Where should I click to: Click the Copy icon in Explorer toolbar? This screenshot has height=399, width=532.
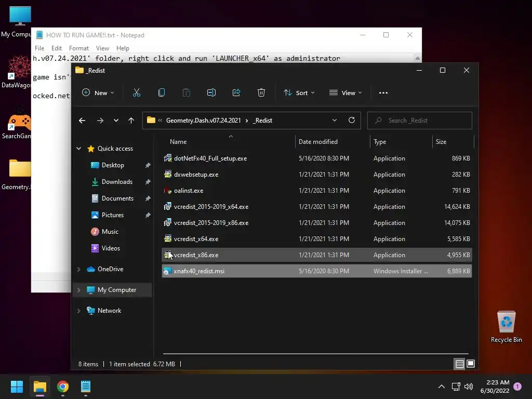pyautogui.click(x=162, y=92)
